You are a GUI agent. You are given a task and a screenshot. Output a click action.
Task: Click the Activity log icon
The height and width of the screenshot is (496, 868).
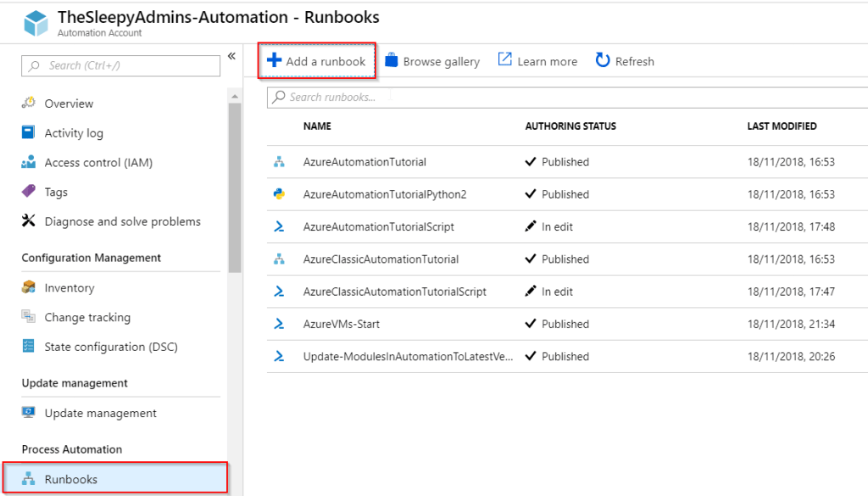pyautogui.click(x=28, y=131)
